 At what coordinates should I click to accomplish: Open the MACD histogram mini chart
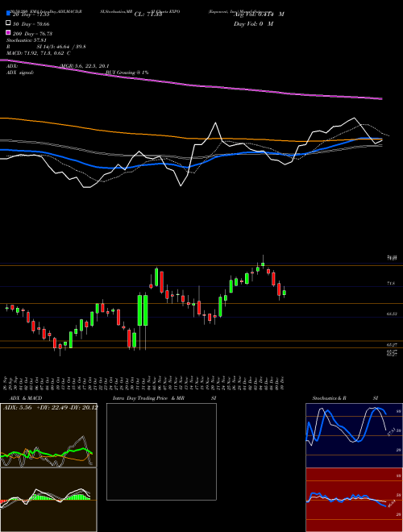coord(48,500)
